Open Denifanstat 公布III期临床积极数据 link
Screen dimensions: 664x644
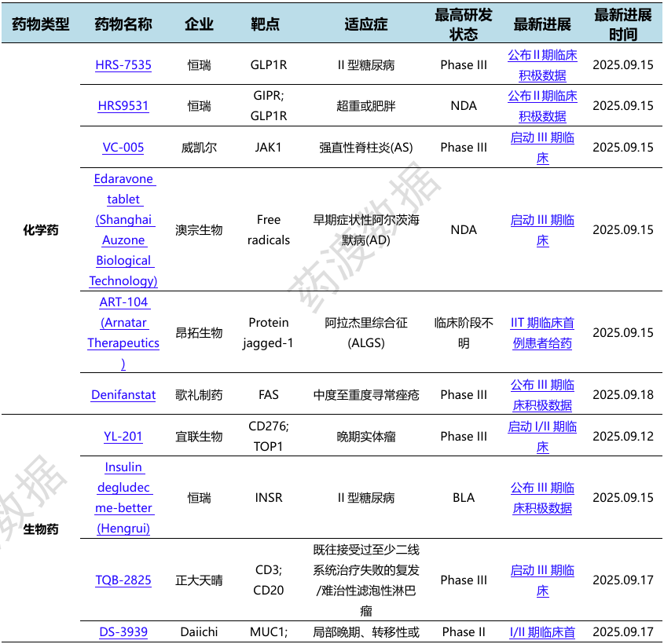coord(542,395)
